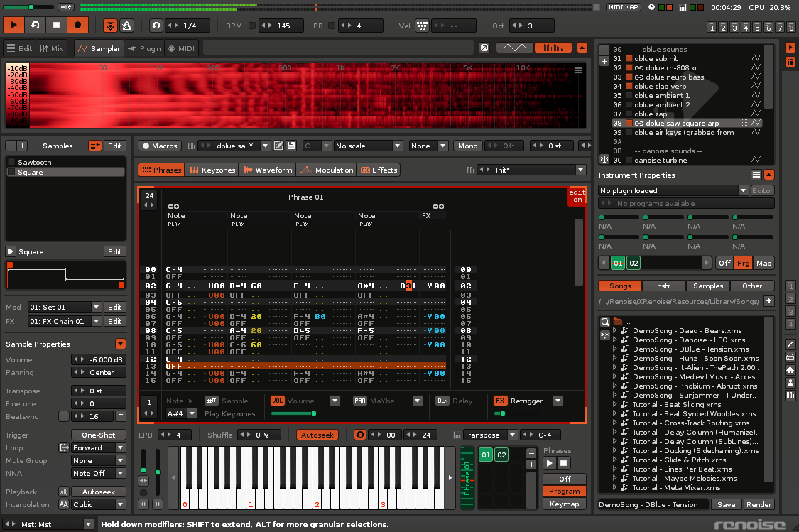Toggle the Beatsync checkbox

pos(64,416)
